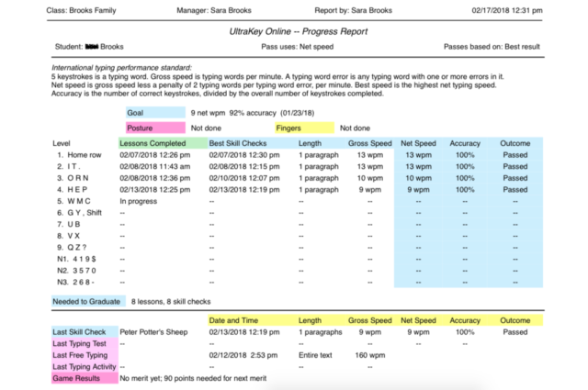This screenshot has height=390, width=588.
Task: Click 'Passed' in Last Skill Check row
Action: pos(514,332)
